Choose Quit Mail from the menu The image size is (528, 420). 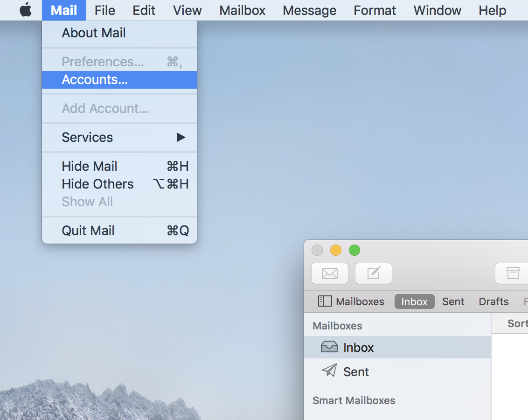pos(119,231)
